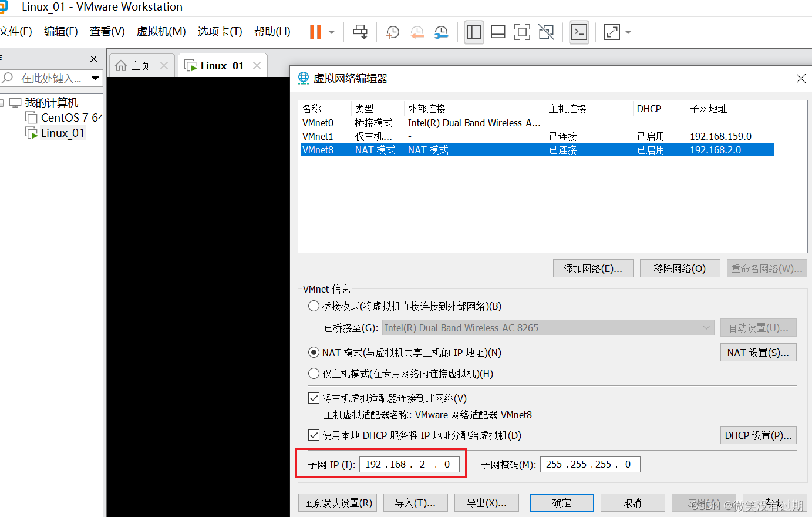Open the power options dropdown arrow
Image resolution: width=812 pixels, height=517 pixels.
pos(332,32)
